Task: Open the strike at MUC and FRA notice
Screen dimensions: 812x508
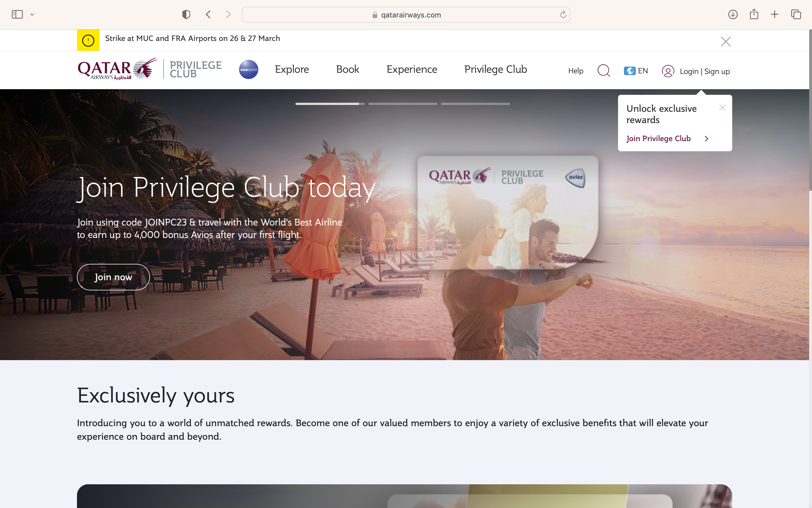Action: click(193, 38)
